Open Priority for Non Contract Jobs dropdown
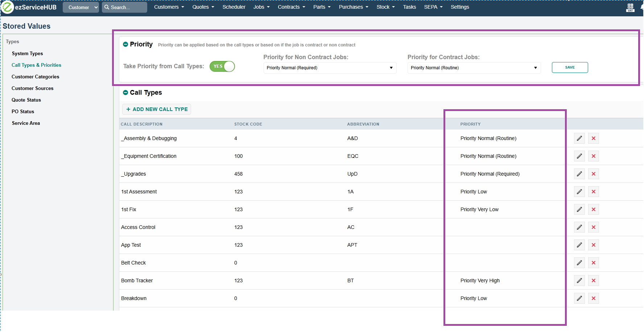 pyautogui.click(x=330, y=68)
